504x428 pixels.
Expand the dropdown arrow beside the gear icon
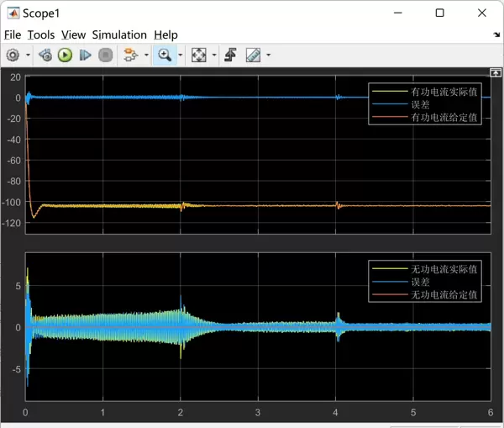pos(28,55)
